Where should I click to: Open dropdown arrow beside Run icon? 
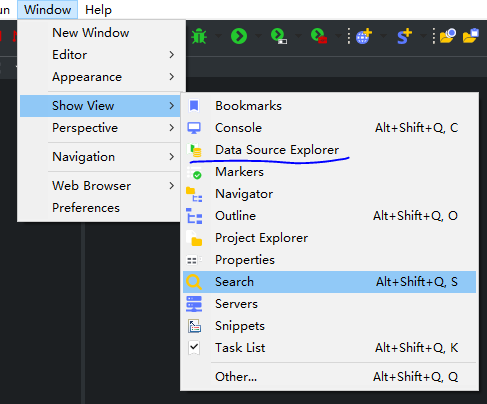[258, 35]
